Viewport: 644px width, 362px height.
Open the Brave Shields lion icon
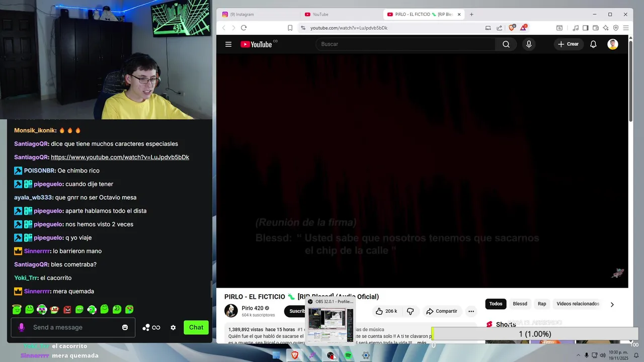coord(512,28)
